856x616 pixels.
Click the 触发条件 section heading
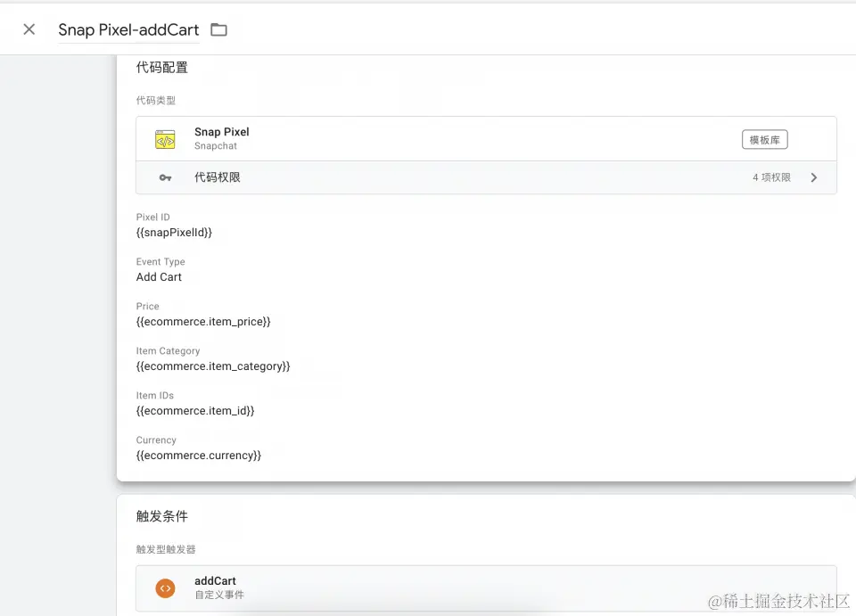click(x=161, y=516)
